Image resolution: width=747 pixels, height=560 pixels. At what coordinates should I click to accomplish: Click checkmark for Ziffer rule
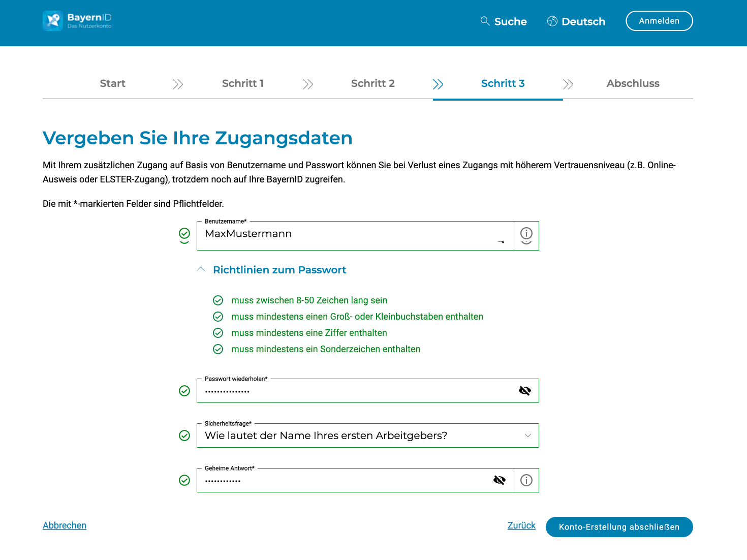click(x=218, y=333)
